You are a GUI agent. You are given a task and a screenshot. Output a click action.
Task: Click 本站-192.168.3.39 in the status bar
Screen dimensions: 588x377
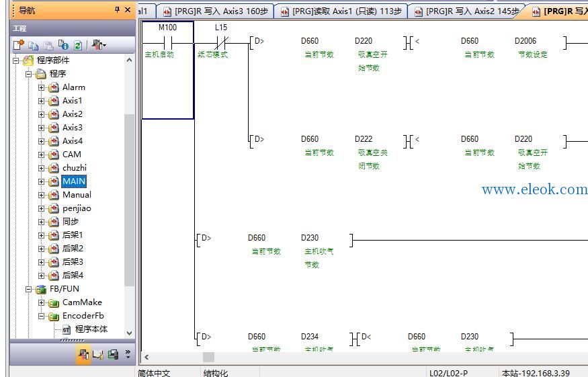536,373
